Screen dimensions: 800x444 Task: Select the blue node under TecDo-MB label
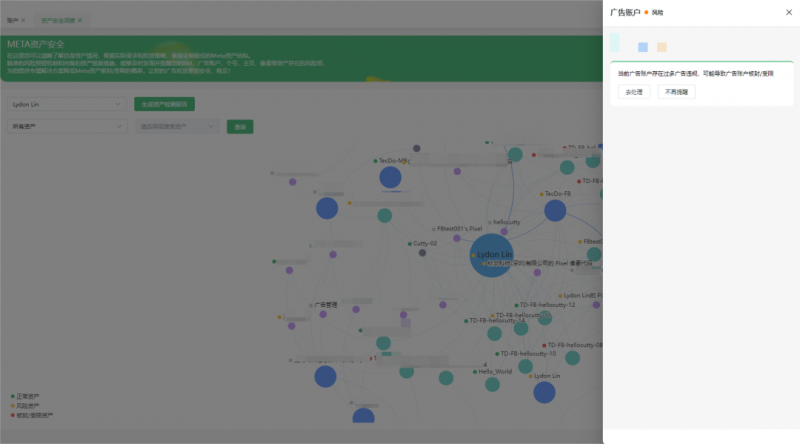coord(390,178)
